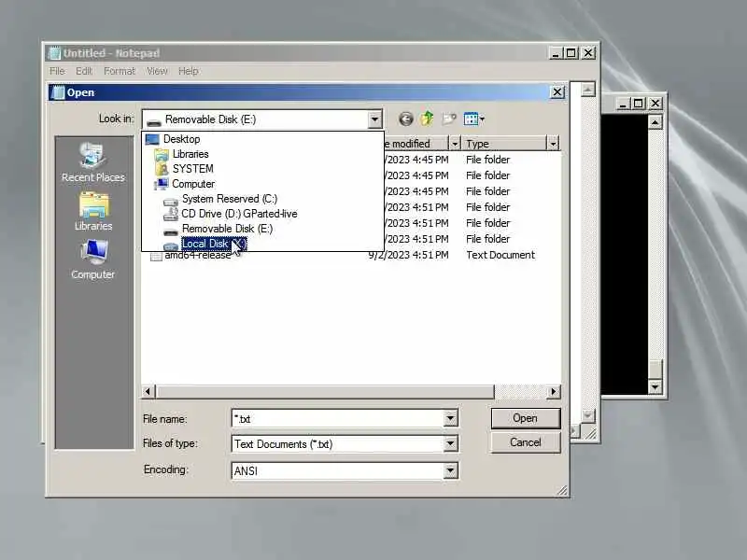Open the Help menu in Notepad

point(189,71)
